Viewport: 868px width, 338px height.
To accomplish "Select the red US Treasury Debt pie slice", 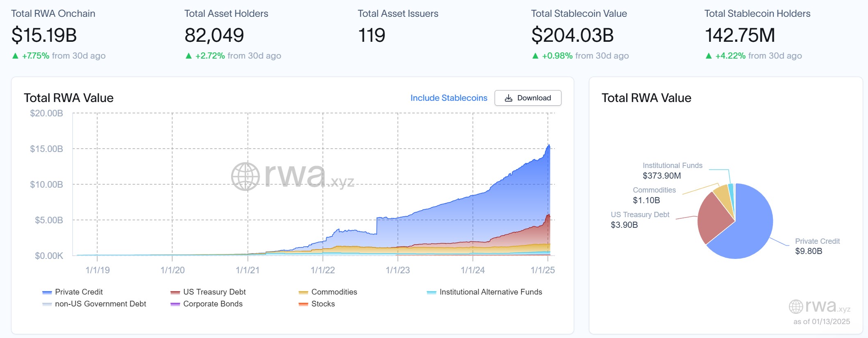I will pyautogui.click(x=713, y=217).
